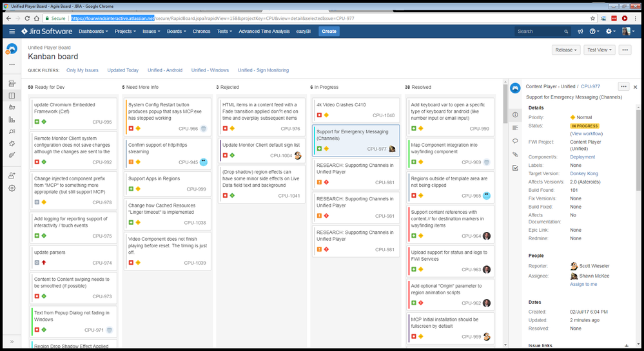Select 'Support Apps in Regions' card
644x351 pixels.
click(167, 184)
